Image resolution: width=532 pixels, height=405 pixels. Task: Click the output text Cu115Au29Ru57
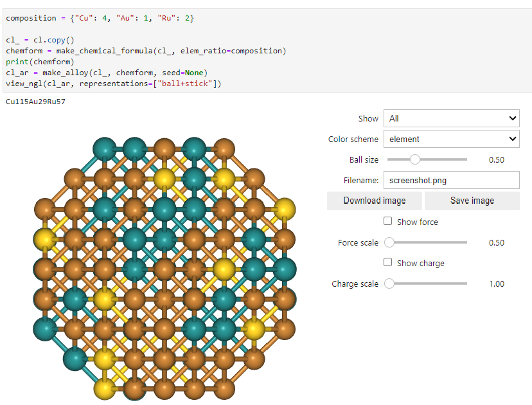tap(35, 102)
